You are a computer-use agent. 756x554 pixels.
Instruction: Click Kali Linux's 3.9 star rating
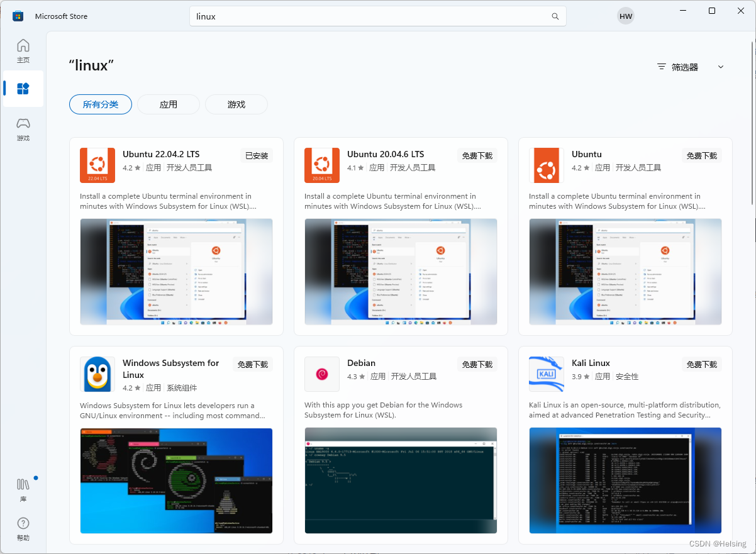click(581, 377)
